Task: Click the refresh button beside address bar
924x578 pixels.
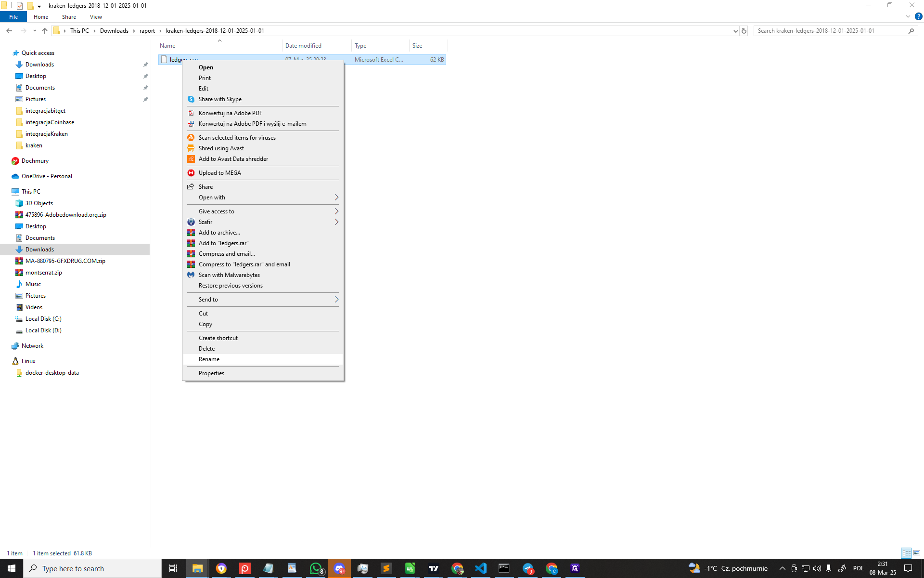Action: pos(744,31)
